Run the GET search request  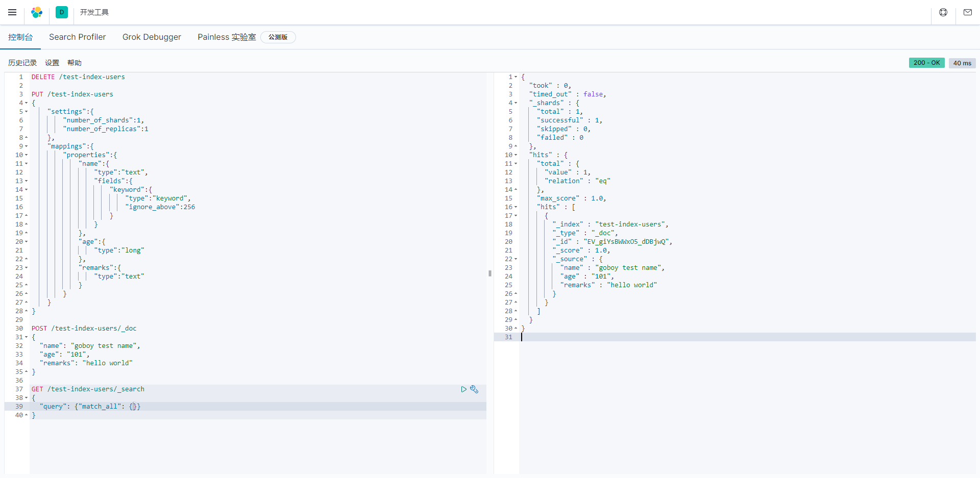[463, 389]
